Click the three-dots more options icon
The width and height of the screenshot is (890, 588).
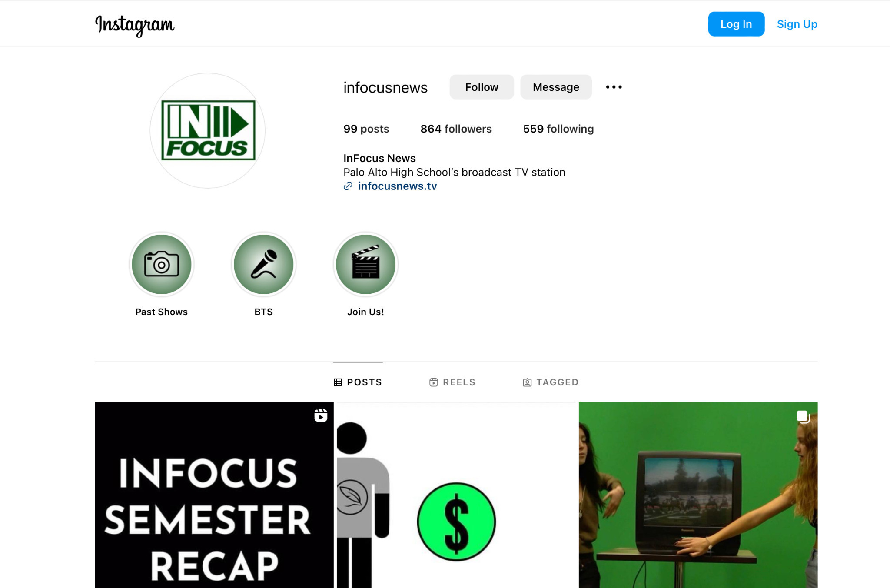click(x=614, y=87)
